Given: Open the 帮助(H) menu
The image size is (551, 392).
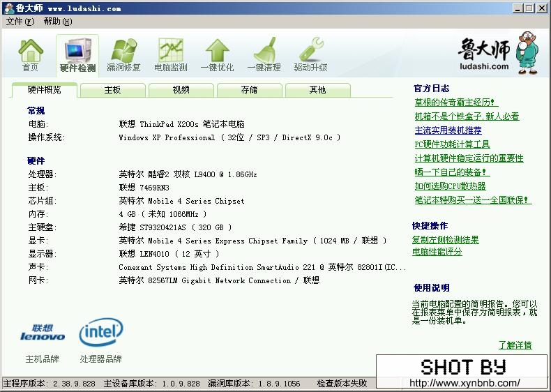Looking at the screenshot, I should [x=58, y=22].
